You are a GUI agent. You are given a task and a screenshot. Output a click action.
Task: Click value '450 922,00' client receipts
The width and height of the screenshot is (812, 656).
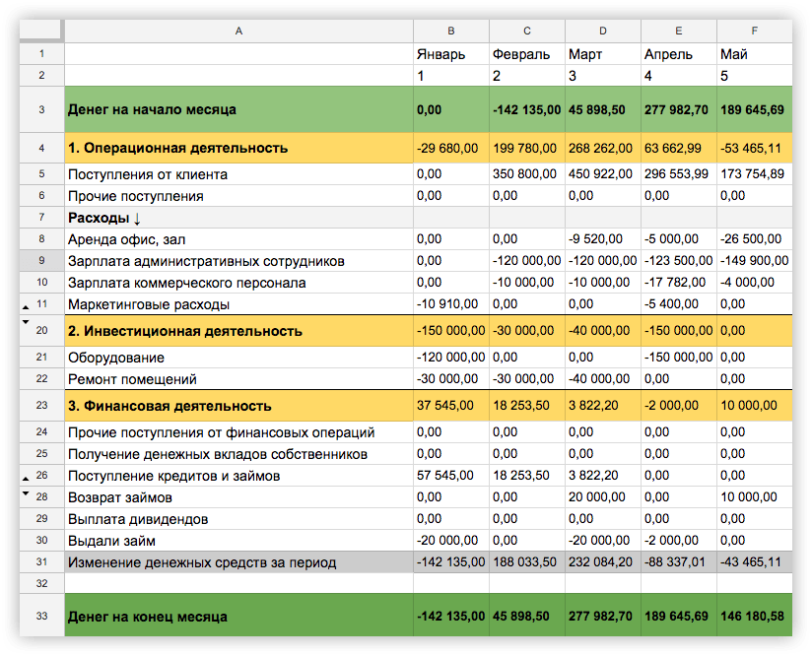coord(603,174)
